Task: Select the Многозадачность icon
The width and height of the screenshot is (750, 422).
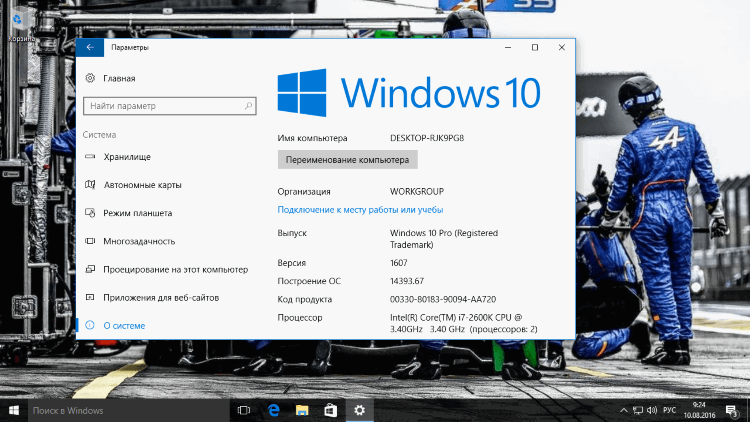Action: (90, 241)
